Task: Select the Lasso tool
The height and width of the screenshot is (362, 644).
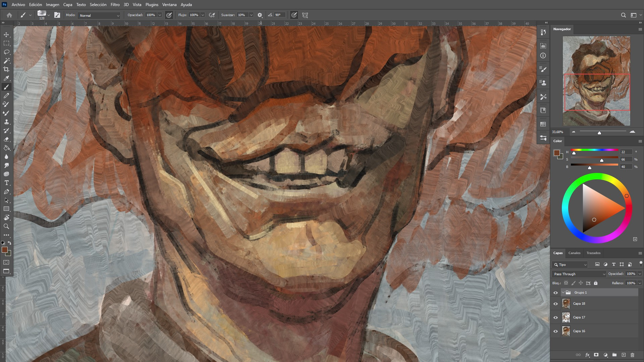Action: point(6,52)
